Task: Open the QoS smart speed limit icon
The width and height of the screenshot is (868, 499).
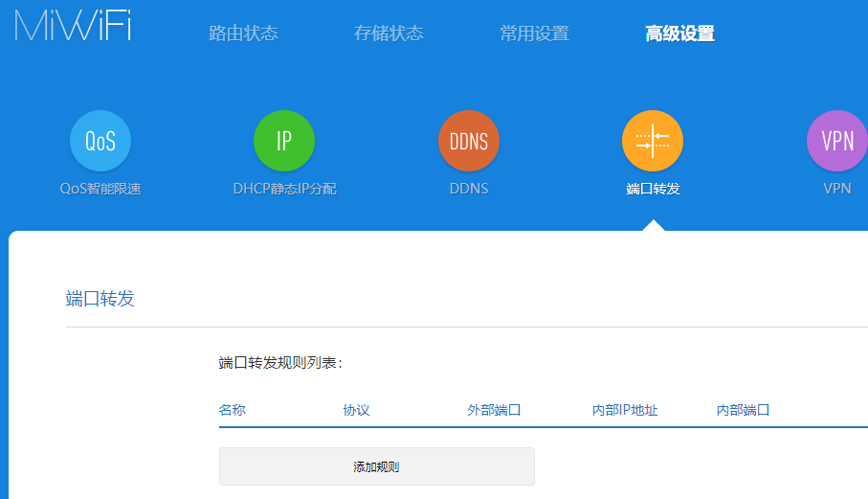Action: click(100, 141)
